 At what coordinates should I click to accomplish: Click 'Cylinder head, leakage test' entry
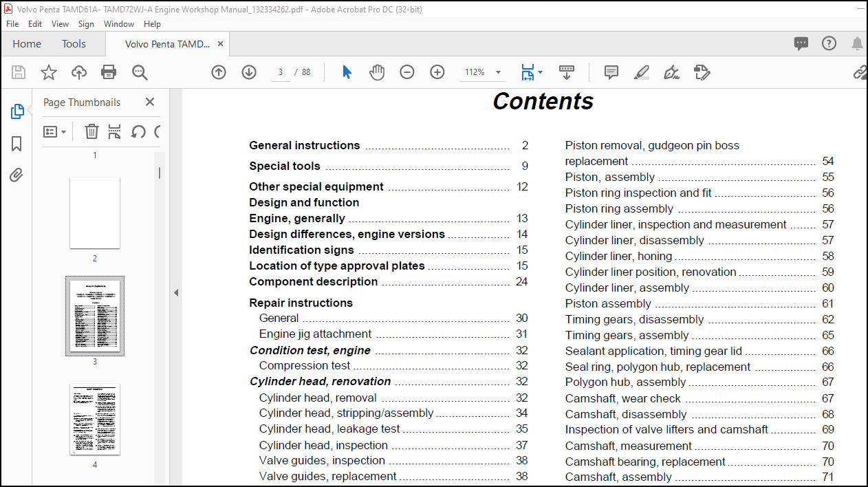pyautogui.click(x=393, y=429)
